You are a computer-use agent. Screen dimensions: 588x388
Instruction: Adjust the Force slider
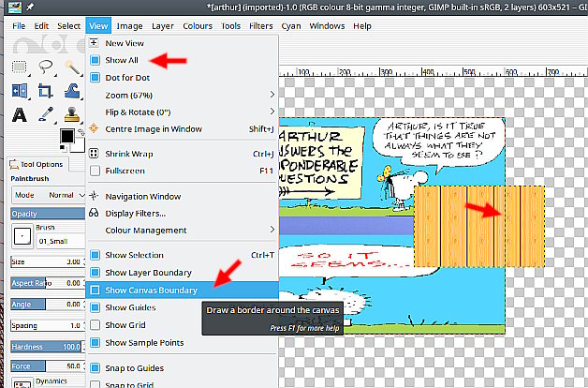point(48,366)
